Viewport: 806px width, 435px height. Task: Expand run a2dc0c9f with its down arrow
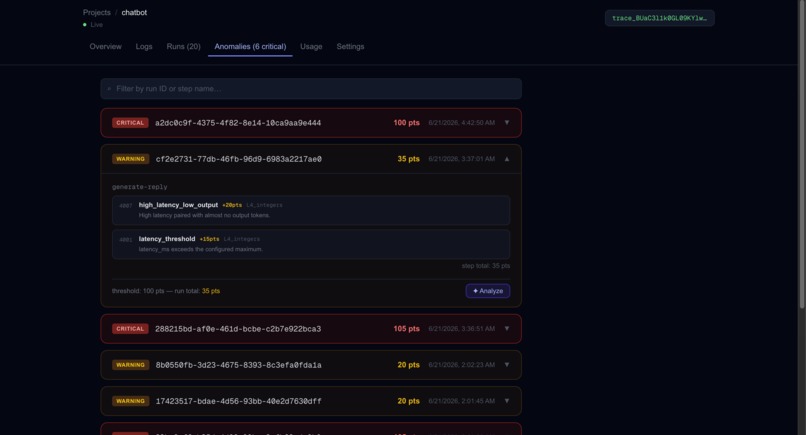point(507,122)
